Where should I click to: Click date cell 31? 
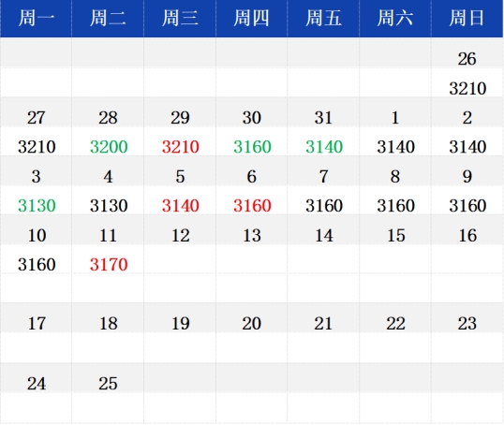(323, 118)
